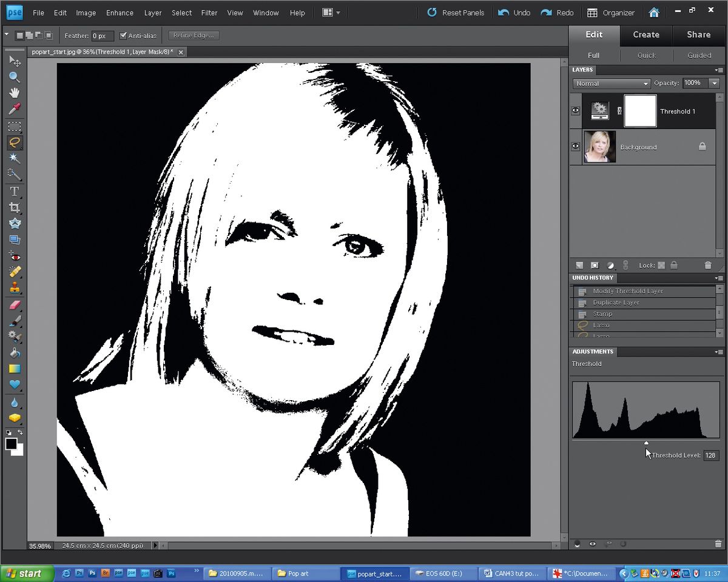The height and width of the screenshot is (582, 728).
Task: Open the Opacity dropdown
Action: click(x=715, y=83)
